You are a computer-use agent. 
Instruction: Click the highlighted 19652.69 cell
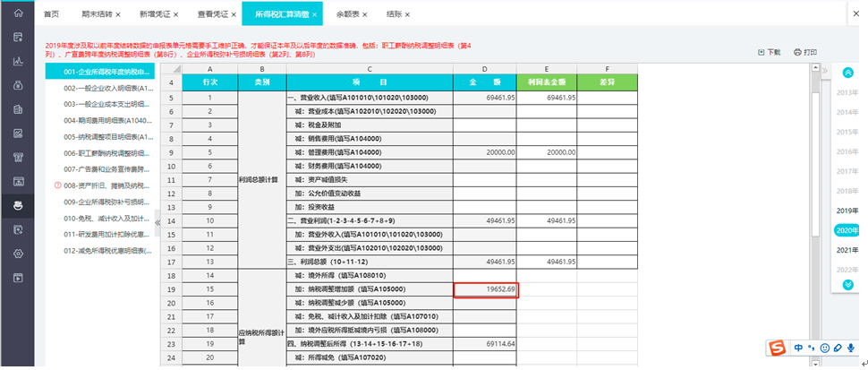(486, 289)
